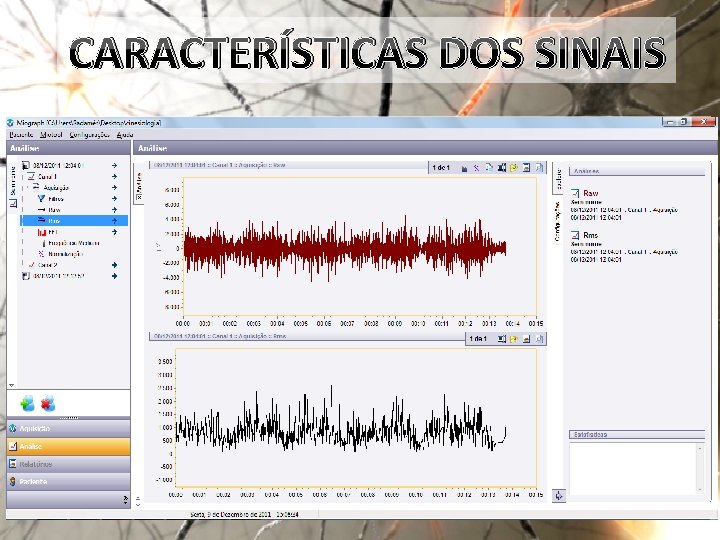The height and width of the screenshot is (540, 720).
Task: Open the Análise navigation section
Action: pyautogui.click(x=68, y=446)
